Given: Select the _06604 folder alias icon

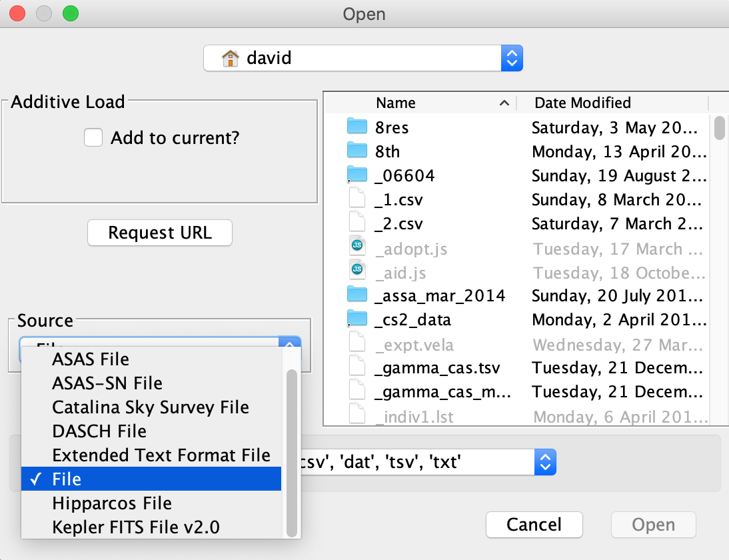Looking at the screenshot, I should tap(357, 176).
